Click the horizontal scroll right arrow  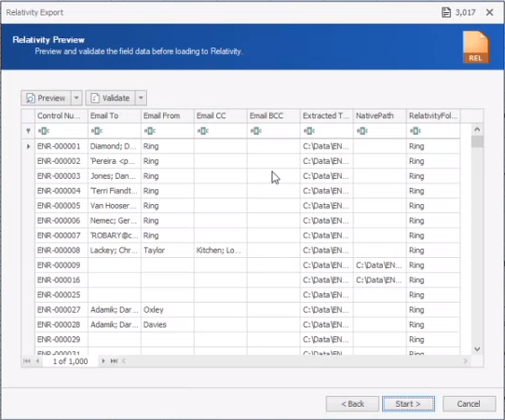pyautogui.click(x=465, y=361)
